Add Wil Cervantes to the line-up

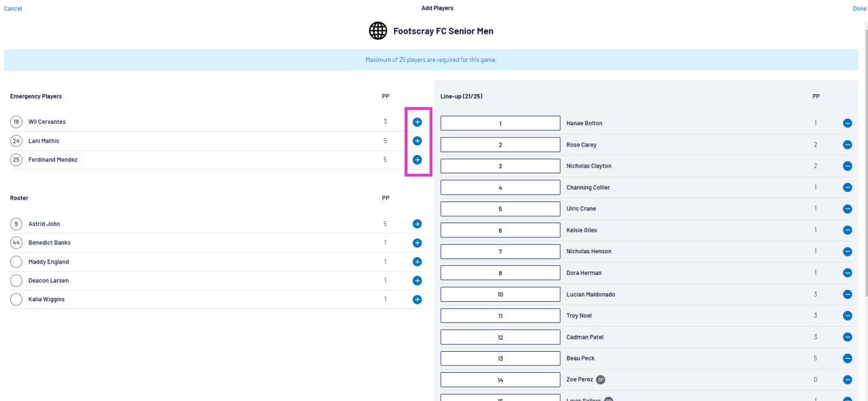point(417,122)
